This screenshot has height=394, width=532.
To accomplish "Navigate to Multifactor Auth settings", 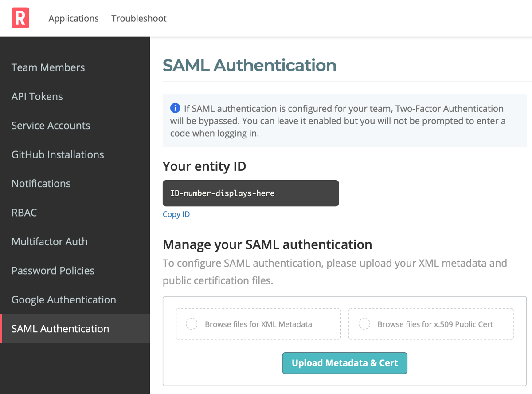I will click(49, 241).
